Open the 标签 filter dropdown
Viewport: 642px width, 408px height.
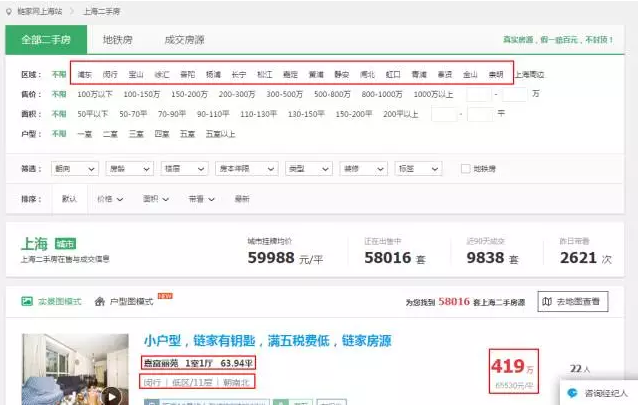point(418,168)
